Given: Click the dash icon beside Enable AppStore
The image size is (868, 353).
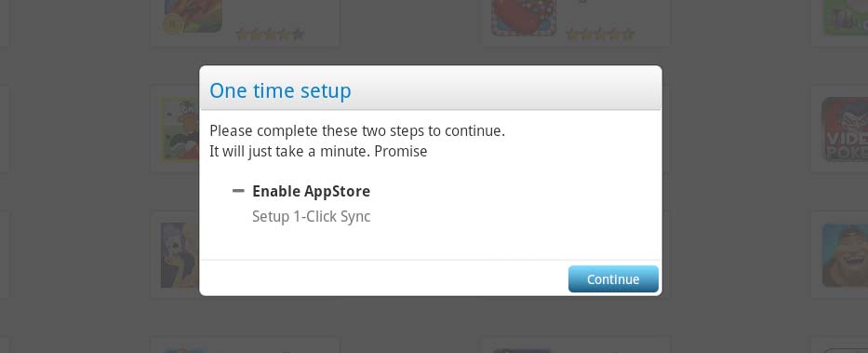Looking at the screenshot, I should [x=238, y=191].
